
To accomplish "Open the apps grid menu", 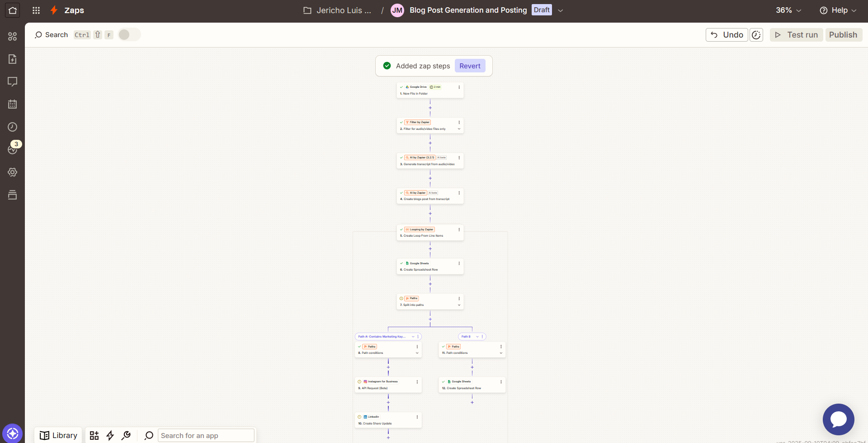I will (x=36, y=10).
